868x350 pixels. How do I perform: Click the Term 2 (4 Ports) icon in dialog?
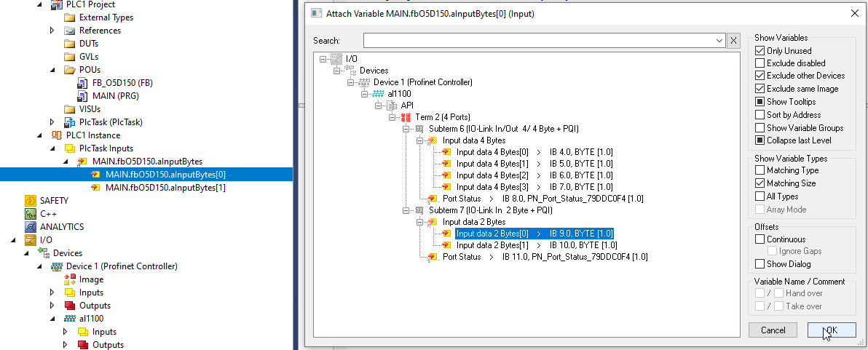406,117
